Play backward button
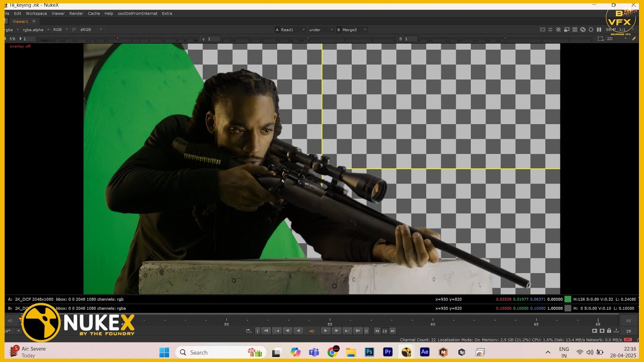Screen dimensions: 644x362 click(x=298, y=331)
